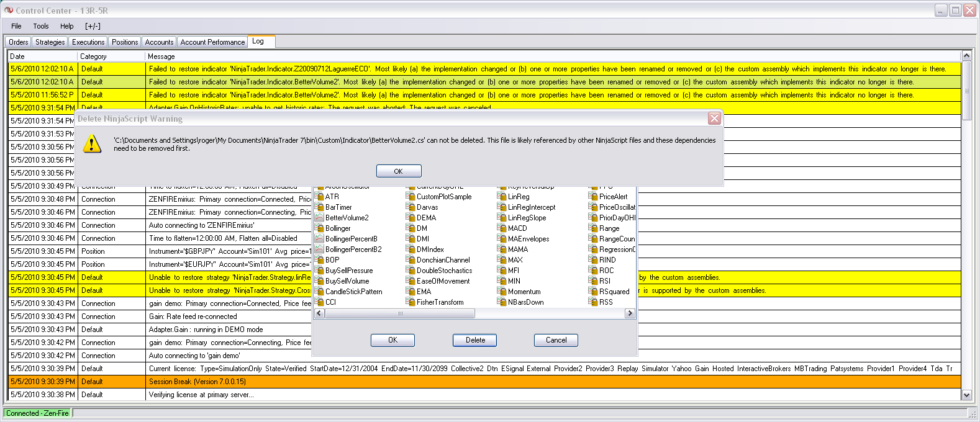
Task: Click the [+/-] menu item
Action: tap(93, 26)
